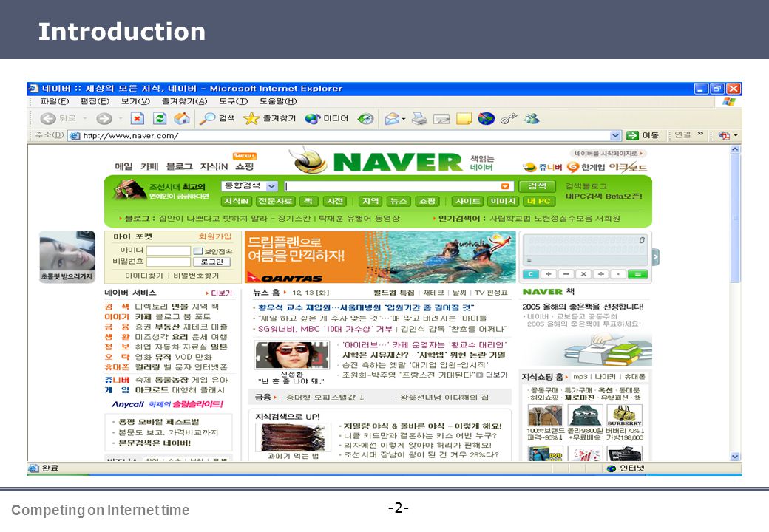This screenshot has width=769, height=532.
Task: Open 즐겨찾기(A) menu
Action: [184, 101]
